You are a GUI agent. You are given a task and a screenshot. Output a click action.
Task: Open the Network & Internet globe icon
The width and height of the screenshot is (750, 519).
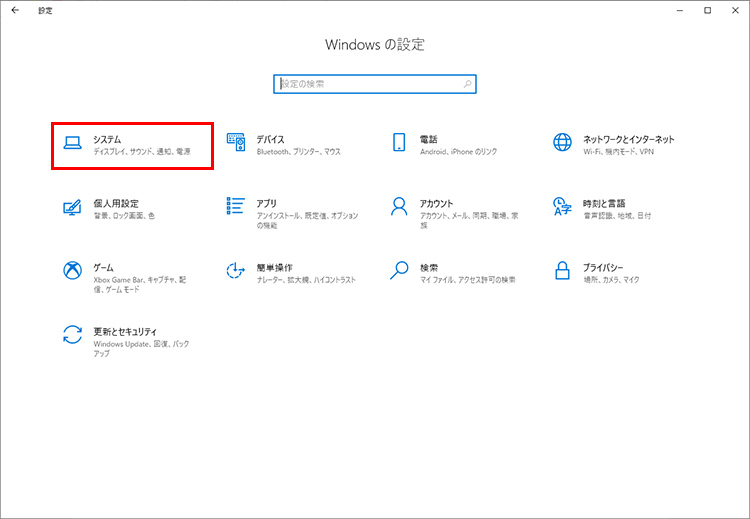pyautogui.click(x=562, y=143)
